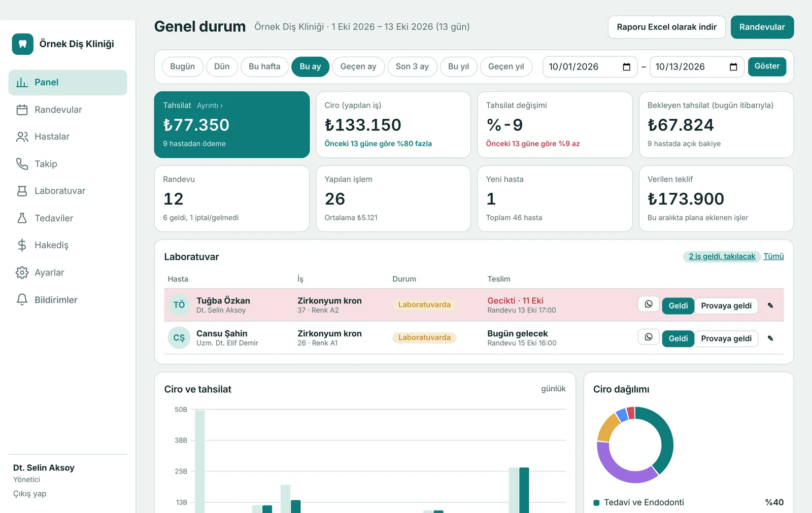Click the start date 10/01/2026 field
812x513 pixels.
pos(590,67)
